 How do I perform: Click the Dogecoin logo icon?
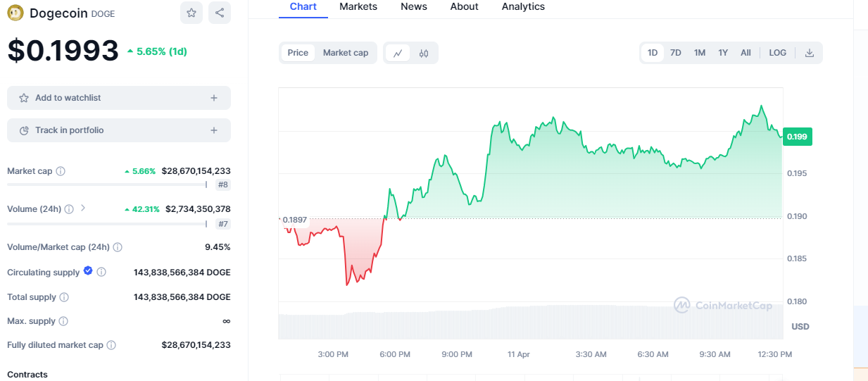pyautogui.click(x=15, y=13)
